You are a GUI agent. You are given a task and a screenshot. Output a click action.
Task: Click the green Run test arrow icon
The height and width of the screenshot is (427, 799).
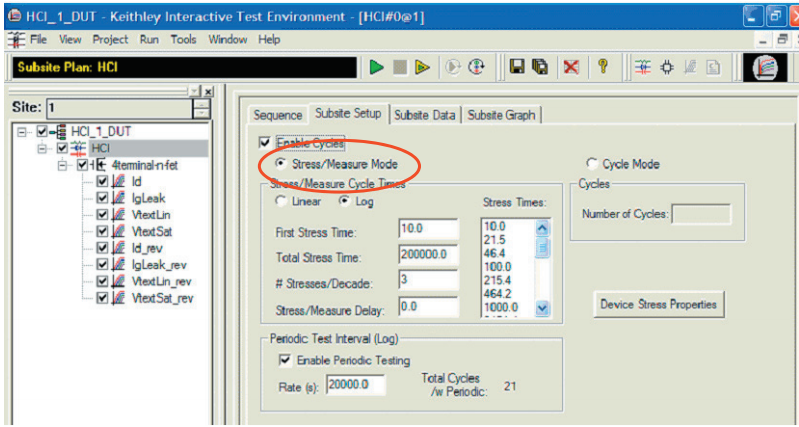click(377, 67)
